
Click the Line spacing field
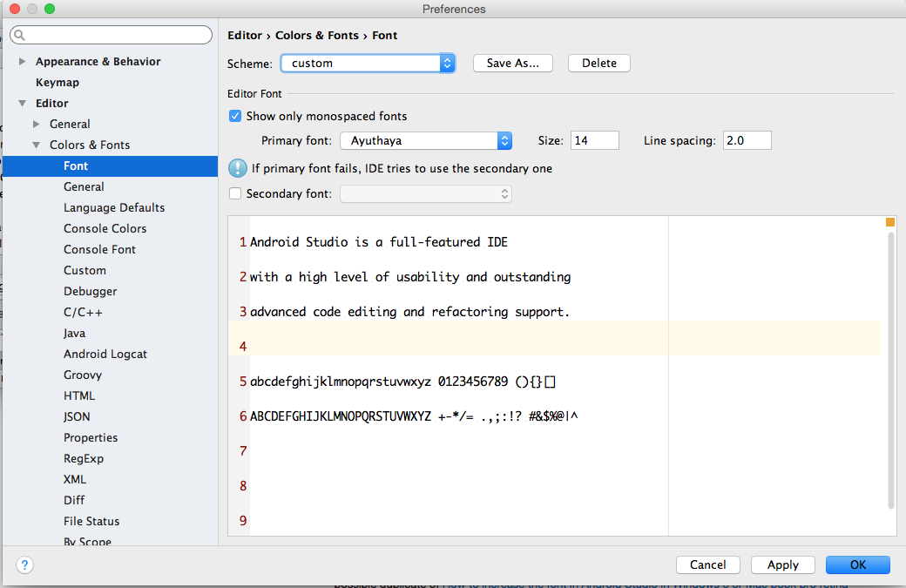(747, 140)
